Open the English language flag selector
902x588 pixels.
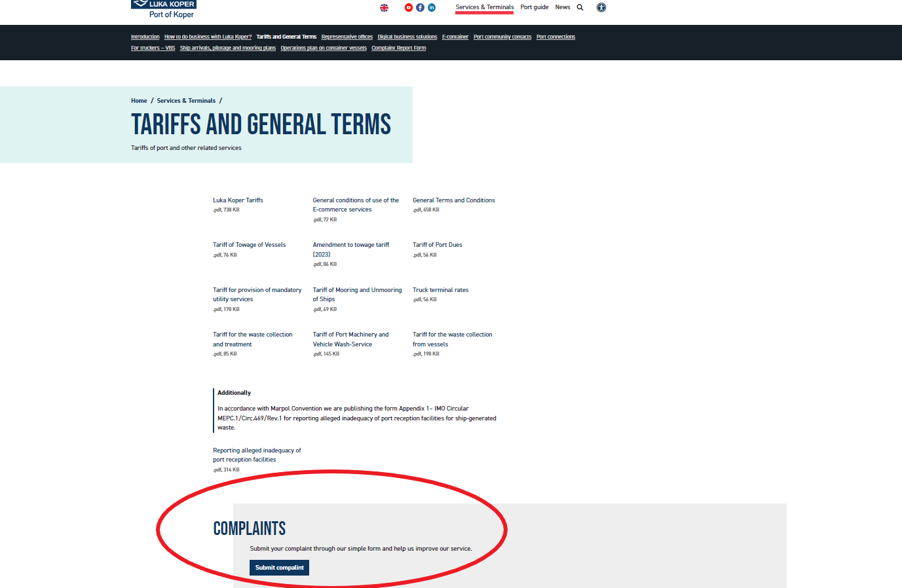pyautogui.click(x=384, y=8)
